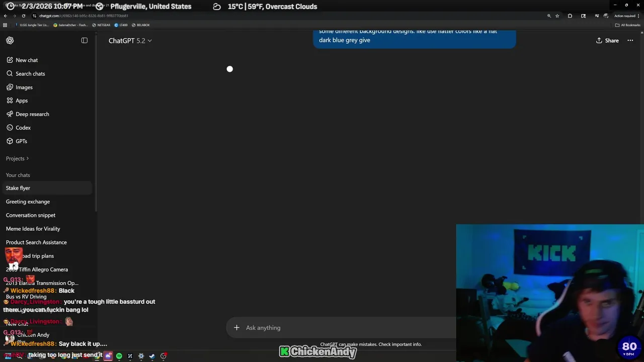Screen dimensions: 644x362
Task: Open the GPTs page
Action: pyautogui.click(x=21, y=141)
